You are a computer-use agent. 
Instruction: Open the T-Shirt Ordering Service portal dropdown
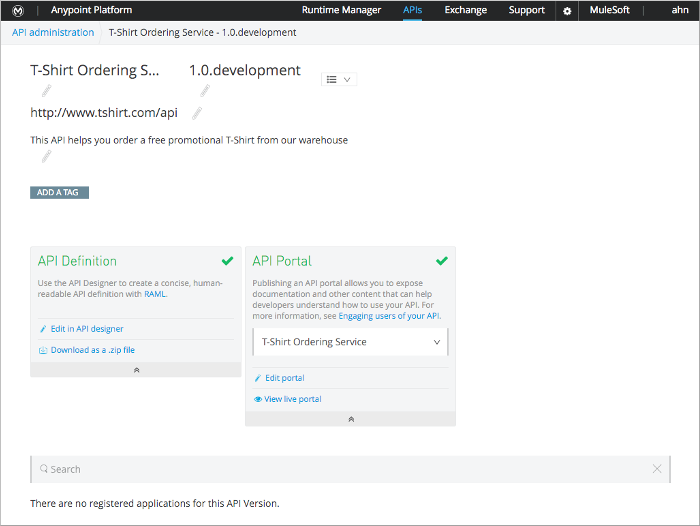[x=350, y=342]
